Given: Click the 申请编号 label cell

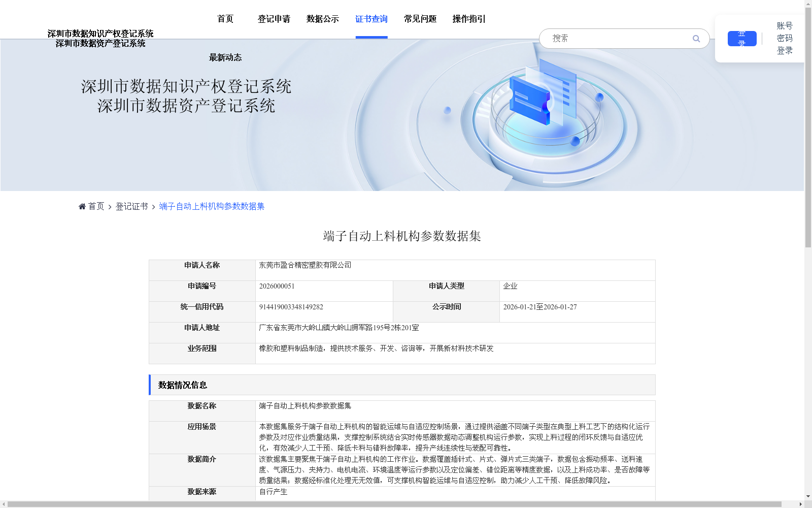Looking at the screenshot, I should (202, 291).
